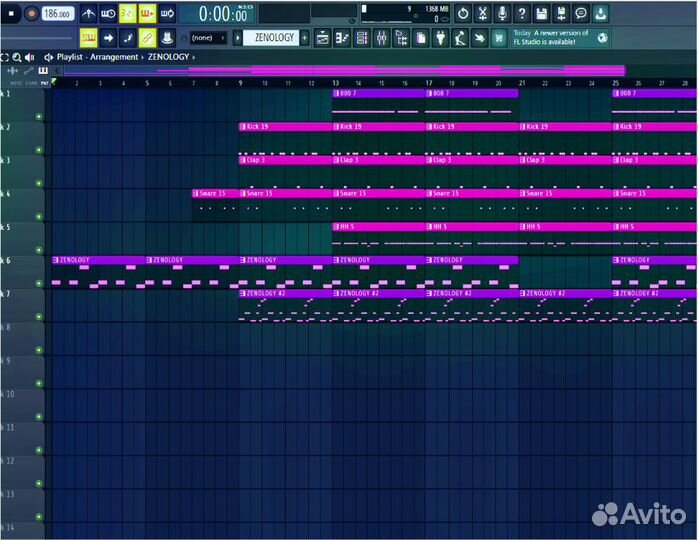Click the playlist fullscreen corners icon
This screenshot has width=698, height=540.
(4, 57)
